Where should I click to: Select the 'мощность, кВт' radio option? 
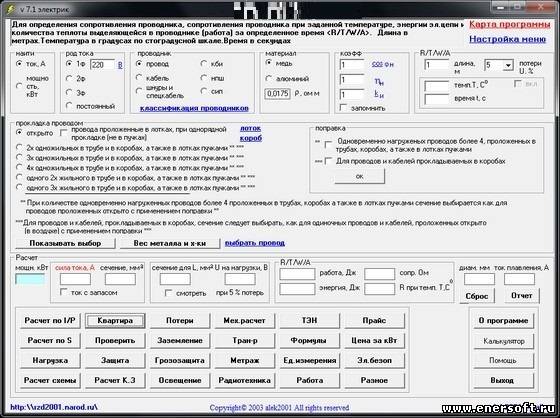[x=19, y=86]
